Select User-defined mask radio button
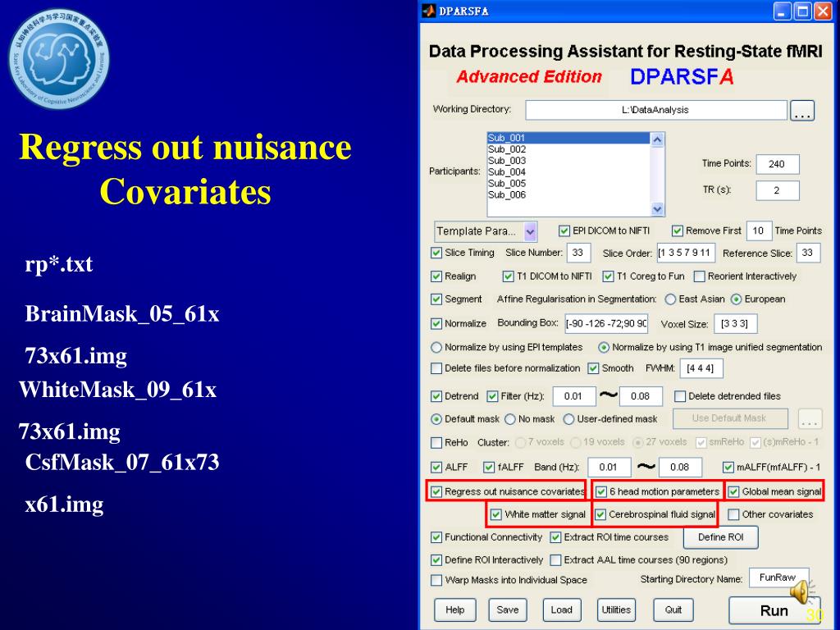This screenshot has height=630, width=840. pos(569,419)
